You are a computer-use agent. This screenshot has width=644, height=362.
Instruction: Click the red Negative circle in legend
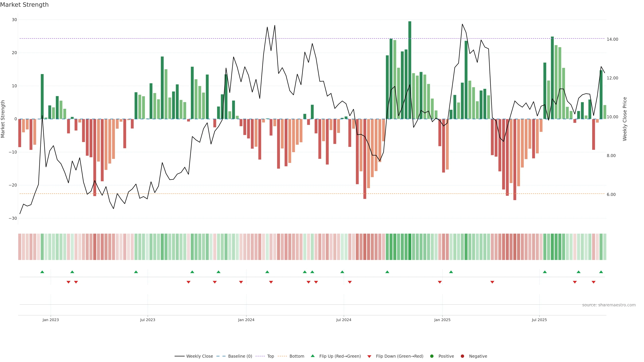click(462, 356)
